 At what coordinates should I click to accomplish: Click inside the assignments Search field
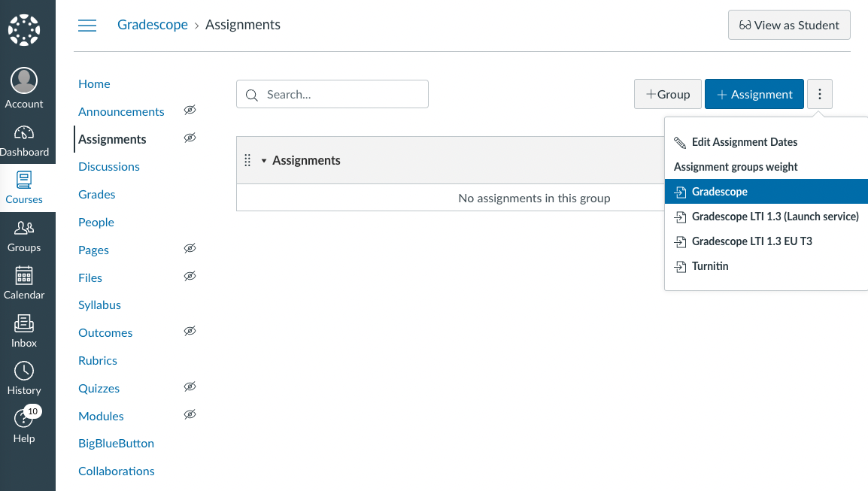(x=332, y=93)
